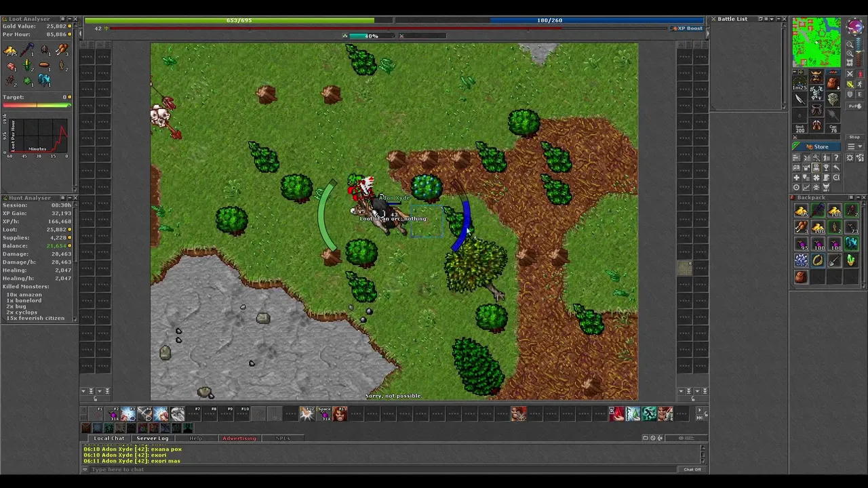
Task: Open the NPCs chat tab
Action: tap(283, 439)
